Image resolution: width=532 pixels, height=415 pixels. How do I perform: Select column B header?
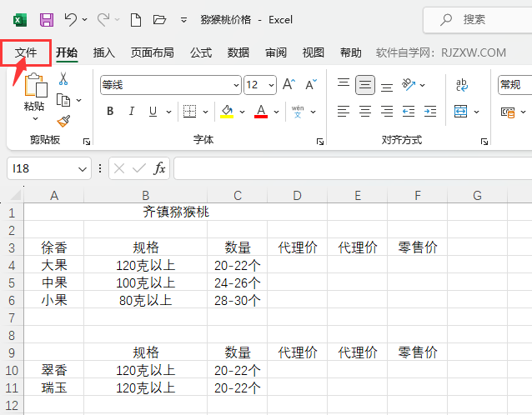(146, 195)
